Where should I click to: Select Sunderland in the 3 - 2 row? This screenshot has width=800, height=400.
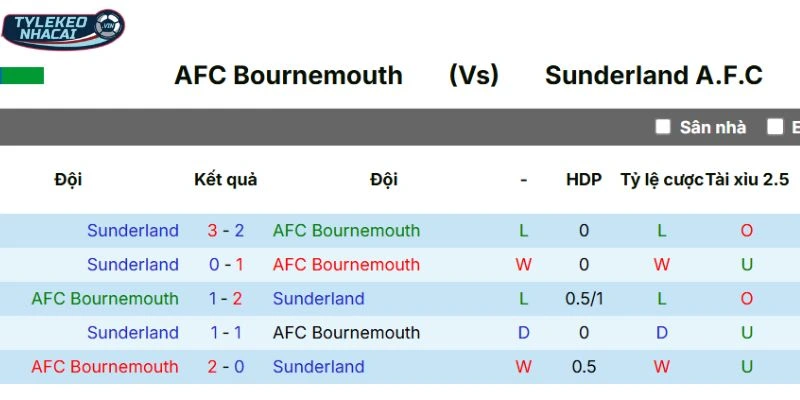(x=132, y=231)
